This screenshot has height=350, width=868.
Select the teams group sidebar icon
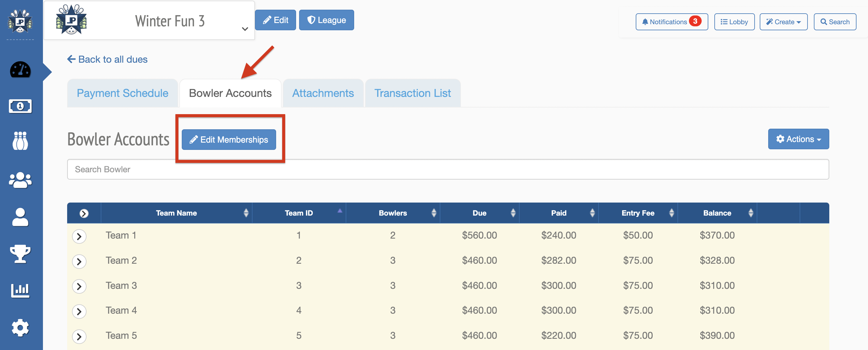pyautogui.click(x=20, y=180)
